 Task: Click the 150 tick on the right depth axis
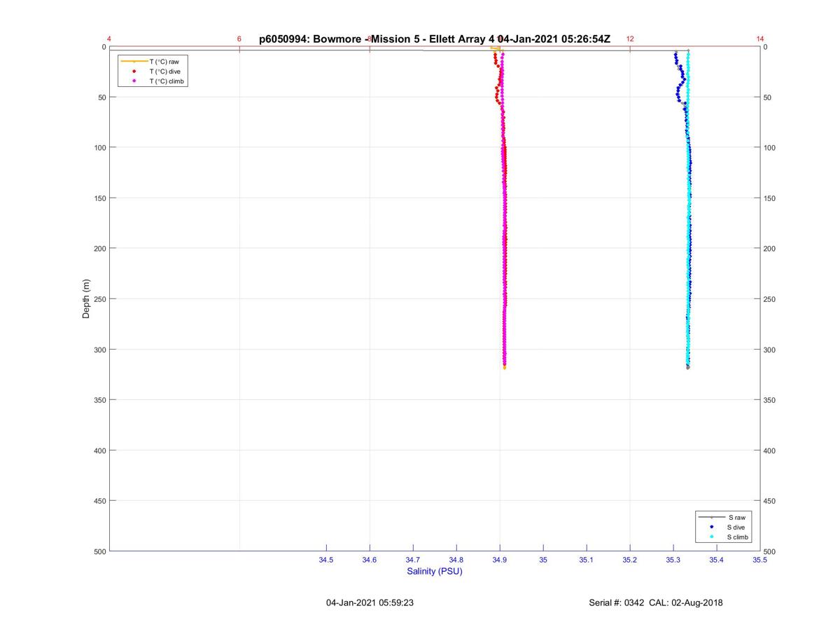[770, 198]
